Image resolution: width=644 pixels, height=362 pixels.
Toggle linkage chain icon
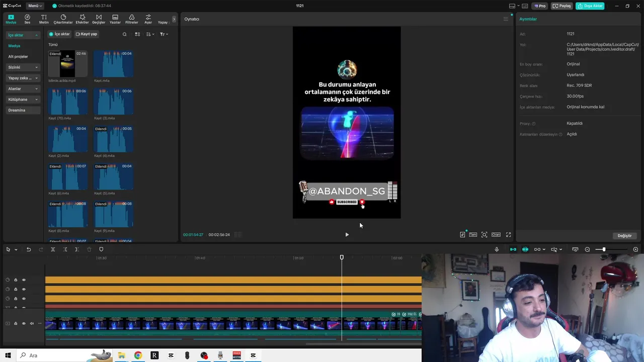pyautogui.click(x=537, y=249)
